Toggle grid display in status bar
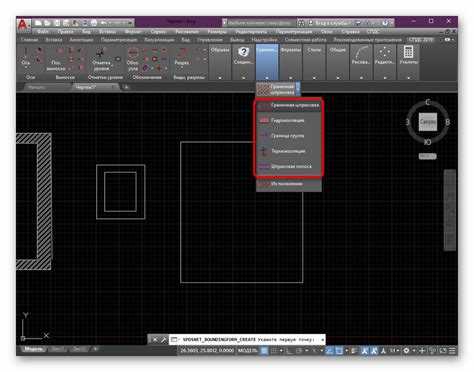The height and width of the screenshot is (372, 474). [x=264, y=351]
